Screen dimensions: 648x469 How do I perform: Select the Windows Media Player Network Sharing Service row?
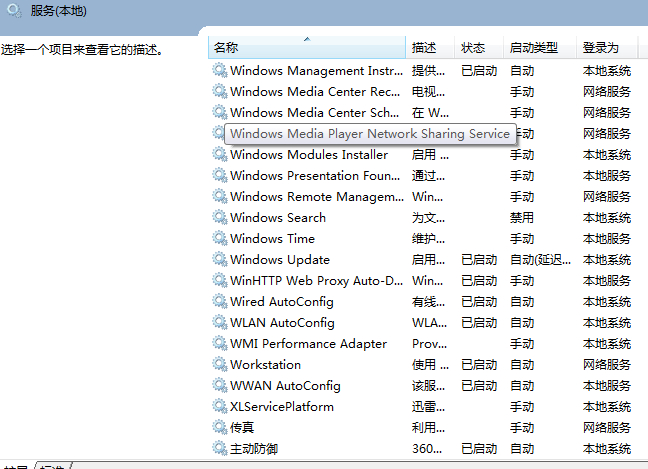click(x=370, y=134)
